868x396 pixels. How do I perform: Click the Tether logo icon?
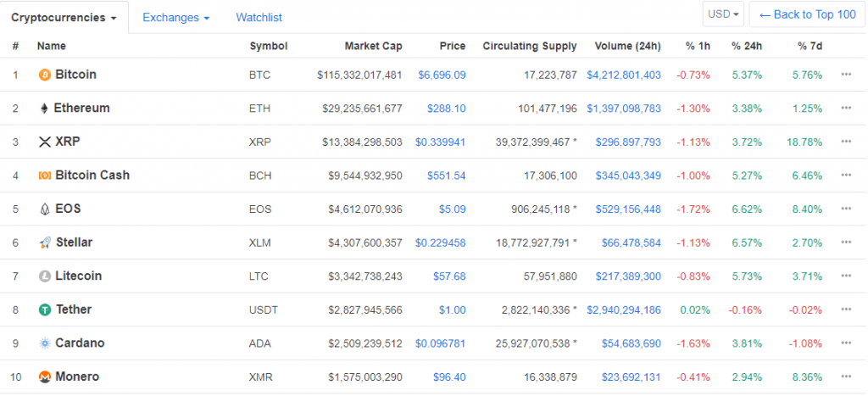pos(45,310)
